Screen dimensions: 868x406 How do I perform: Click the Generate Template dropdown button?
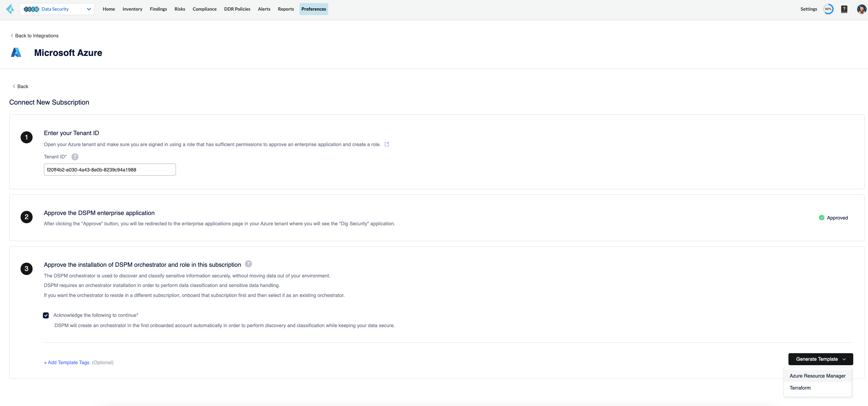[820, 359]
